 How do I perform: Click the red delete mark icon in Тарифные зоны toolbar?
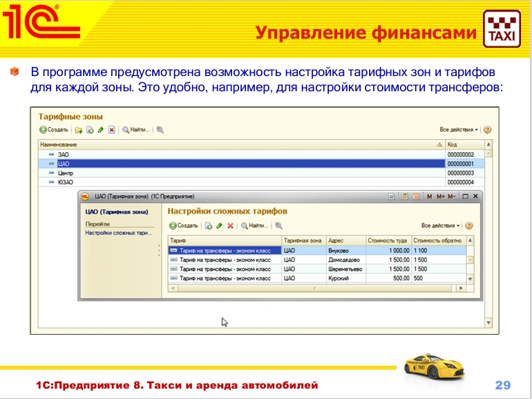coord(111,129)
